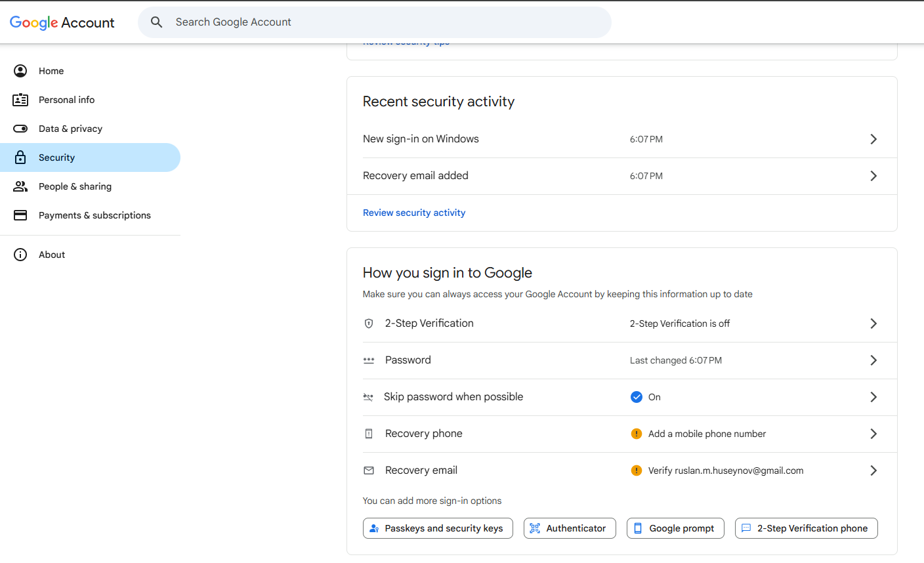Click the Google Account logo
Image resolution: width=924 pixels, height=563 pixels.
tap(62, 22)
